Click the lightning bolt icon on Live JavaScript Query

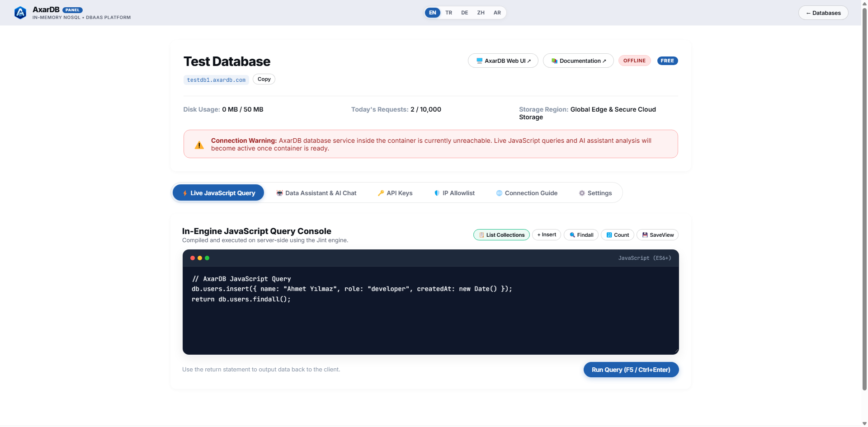[185, 193]
